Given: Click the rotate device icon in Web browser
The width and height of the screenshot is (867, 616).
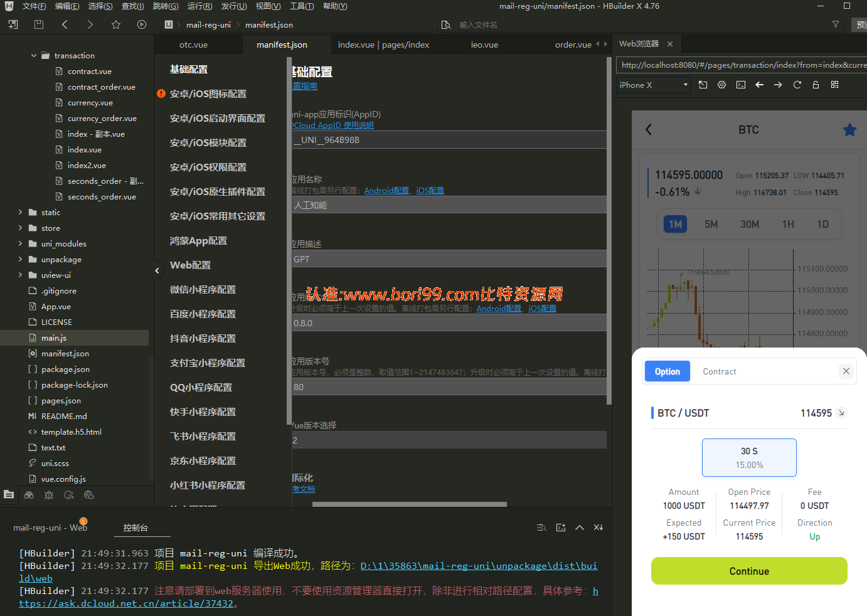Looking at the screenshot, I should (x=703, y=85).
